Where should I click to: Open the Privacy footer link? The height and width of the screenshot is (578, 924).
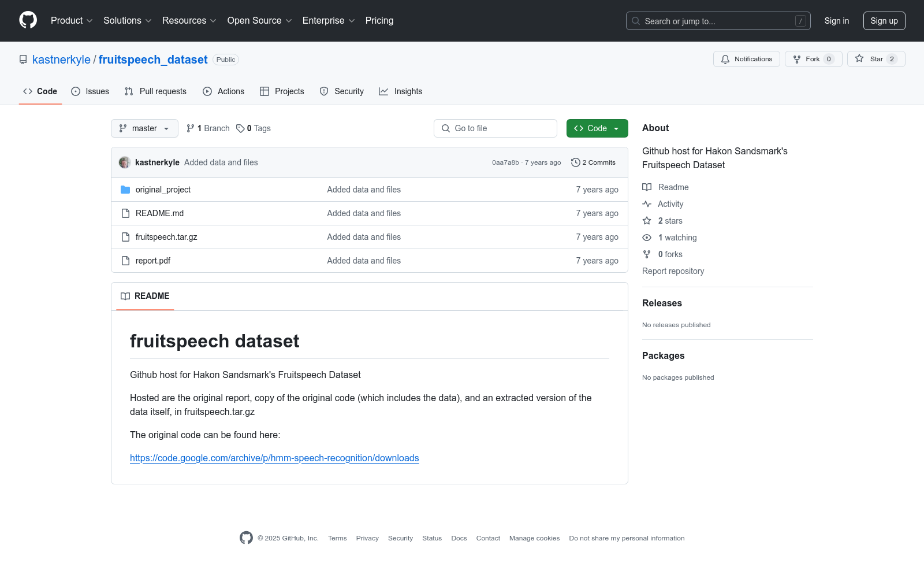coord(367,538)
